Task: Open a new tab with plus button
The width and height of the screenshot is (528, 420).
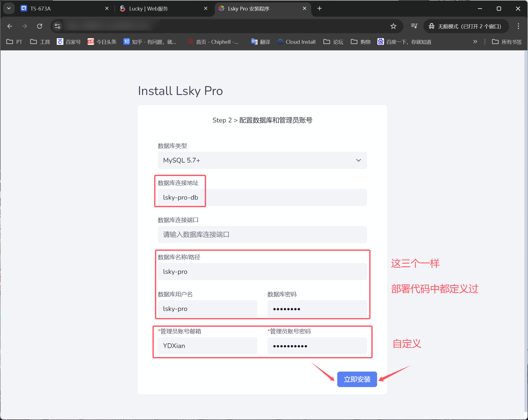Action: point(320,8)
